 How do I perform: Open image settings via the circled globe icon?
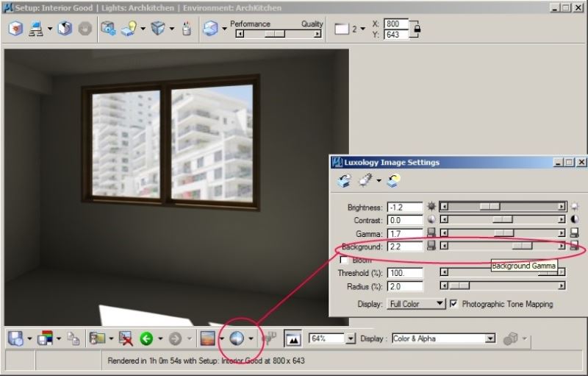pos(237,338)
